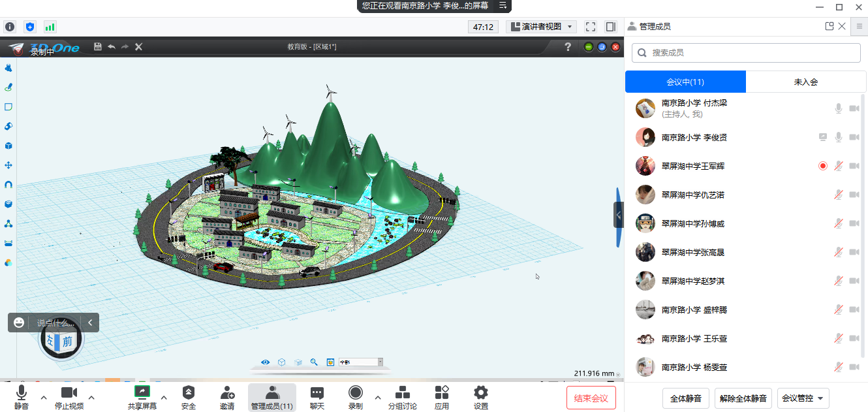868x412 pixels.
Task: Toggle the camera for 仇艺诺
Action: [854, 195]
